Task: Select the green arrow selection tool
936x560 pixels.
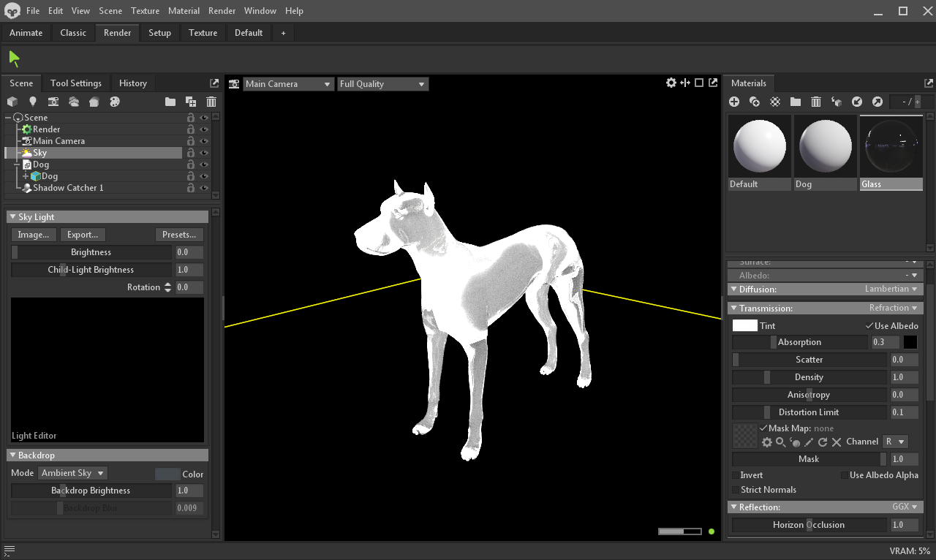Action: pos(14,58)
